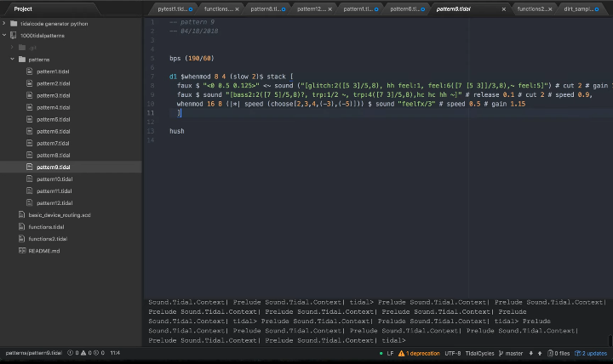Change the TidalCycles grammar selector
This screenshot has height=364, width=613.
coord(479,353)
